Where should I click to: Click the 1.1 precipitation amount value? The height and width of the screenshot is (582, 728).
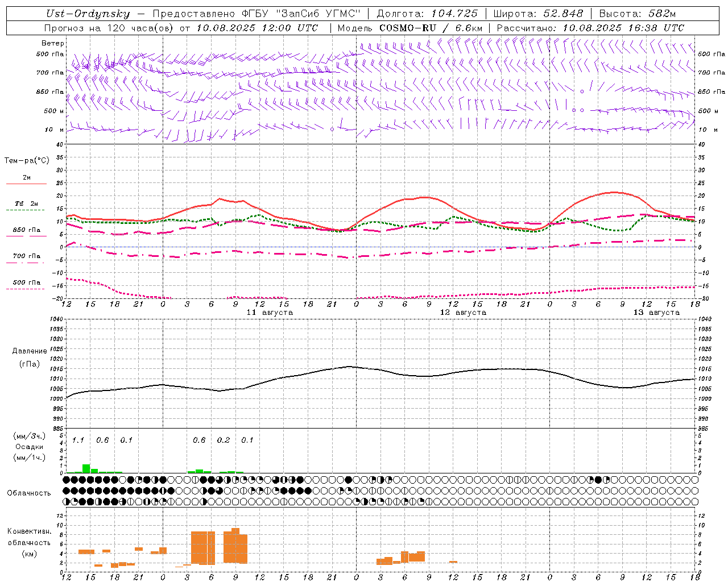pyautogui.click(x=78, y=440)
